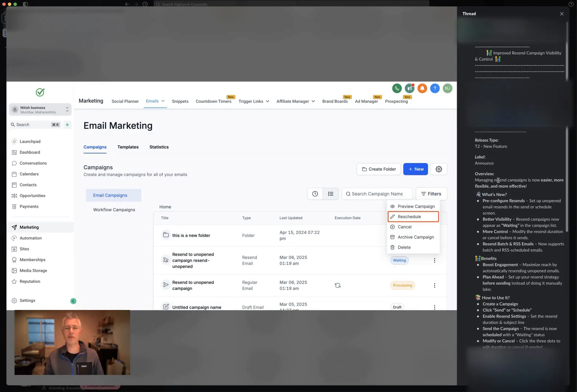Select Delete from context menu
This screenshot has height=392, width=577.
coord(413,247)
